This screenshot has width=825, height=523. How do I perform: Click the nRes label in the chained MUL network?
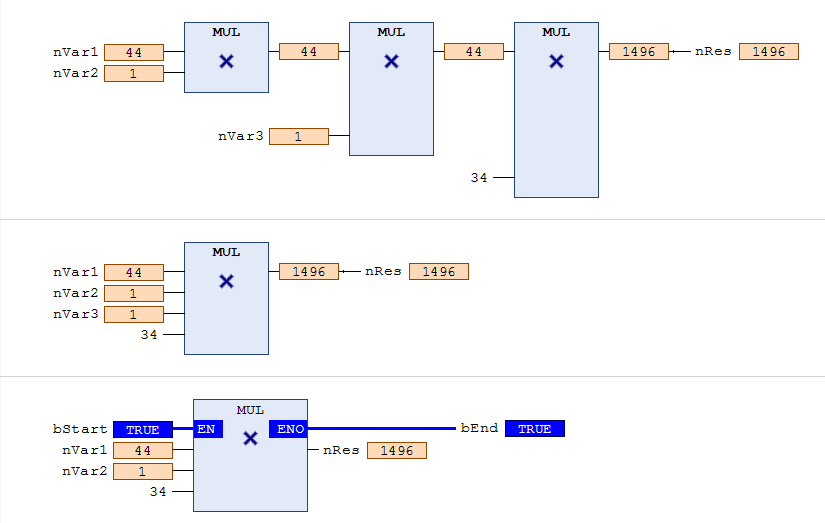click(713, 51)
